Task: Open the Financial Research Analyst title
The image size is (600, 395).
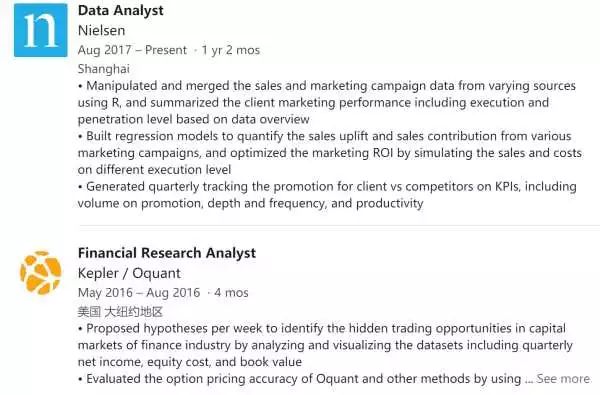Action: [x=167, y=253]
